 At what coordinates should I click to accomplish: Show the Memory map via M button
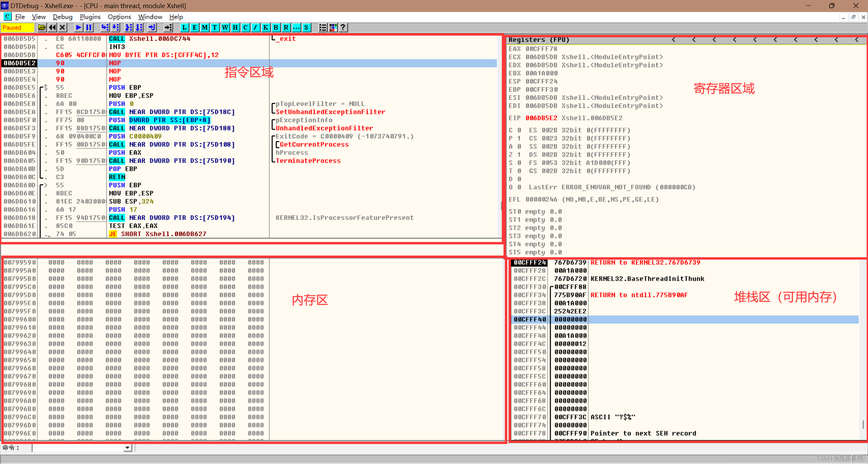pos(205,27)
